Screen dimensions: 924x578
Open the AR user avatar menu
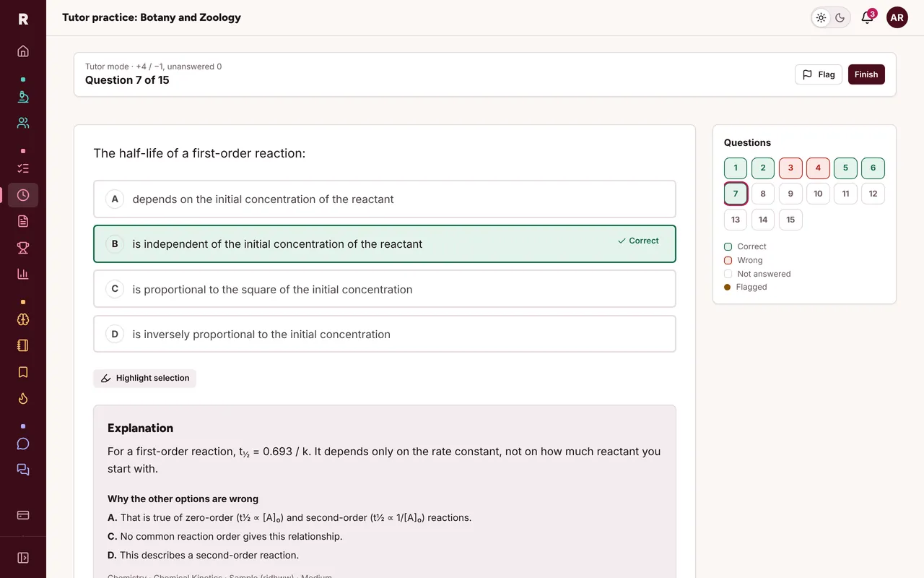coord(897,17)
